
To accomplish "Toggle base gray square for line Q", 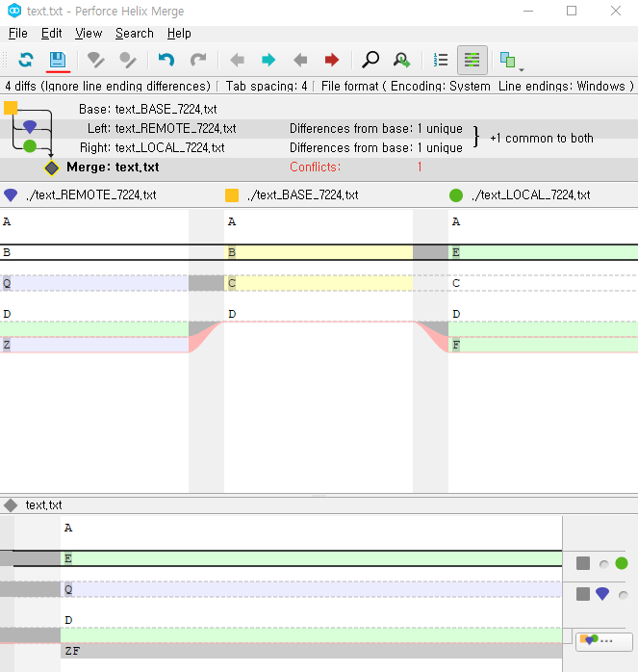I will pyautogui.click(x=583, y=594).
